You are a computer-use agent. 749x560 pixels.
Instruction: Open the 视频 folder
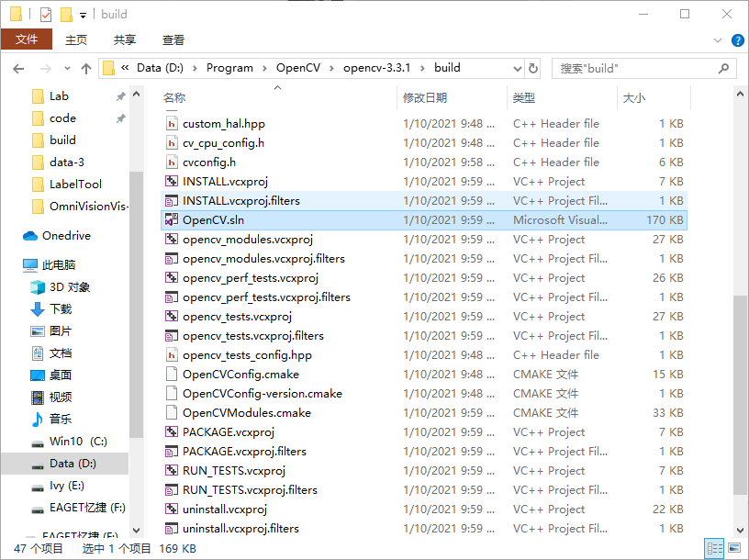(61, 398)
